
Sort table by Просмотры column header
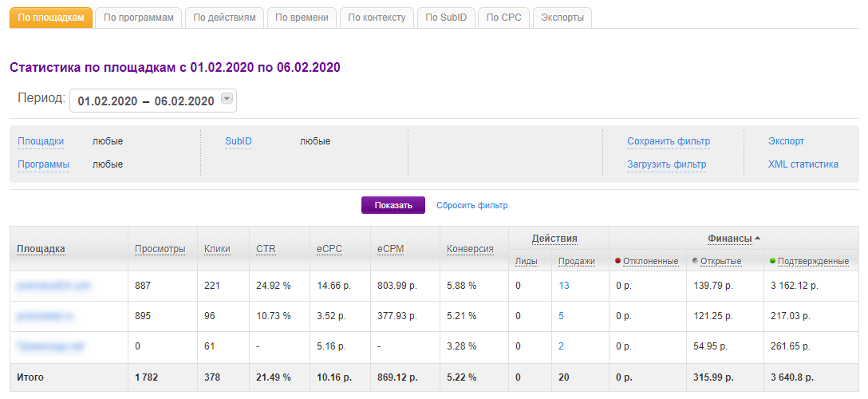(160, 249)
